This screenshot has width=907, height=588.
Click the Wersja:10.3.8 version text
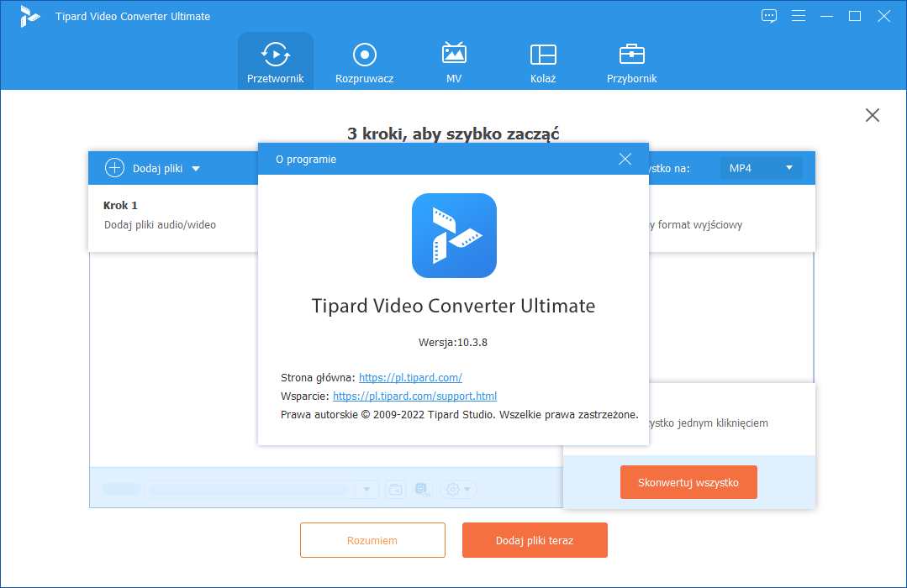click(453, 342)
